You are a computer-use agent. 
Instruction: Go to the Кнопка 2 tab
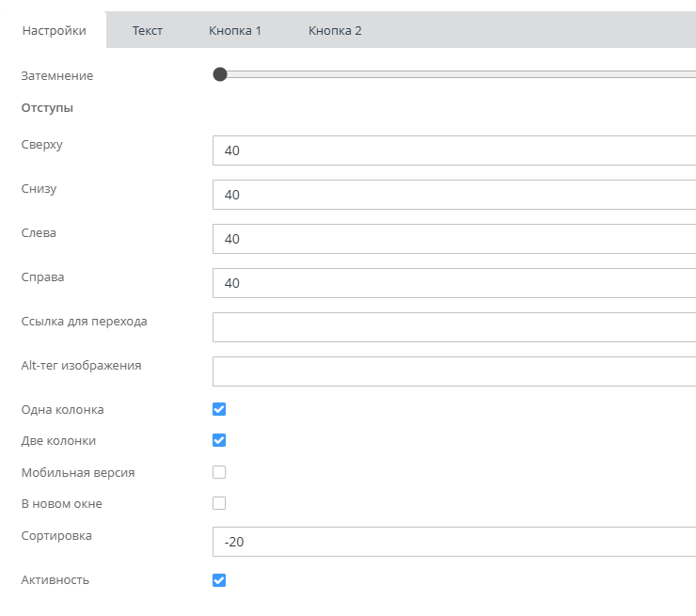[335, 30]
